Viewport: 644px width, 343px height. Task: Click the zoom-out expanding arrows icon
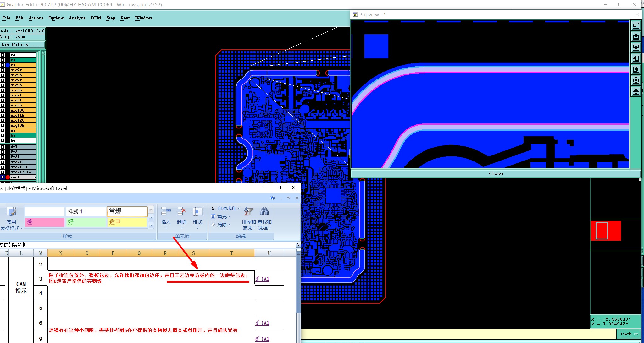point(636,91)
